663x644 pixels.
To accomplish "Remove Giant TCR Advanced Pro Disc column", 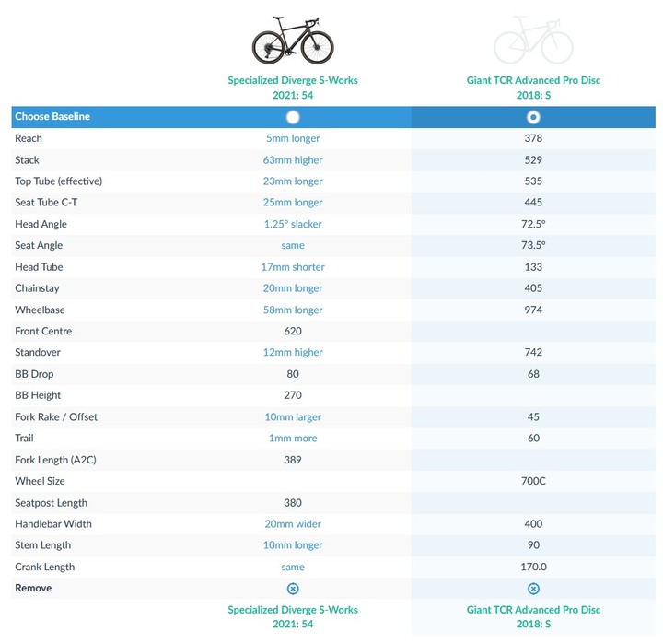I will point(533,589).
